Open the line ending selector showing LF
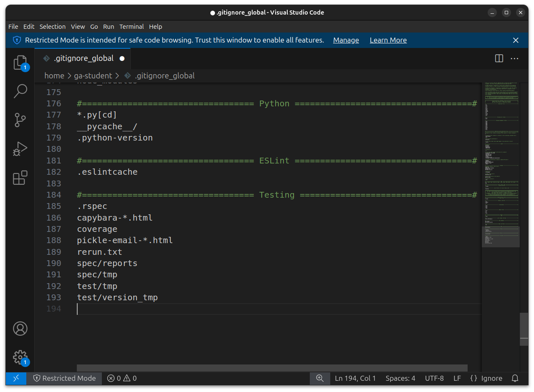 pyautogui.click(x=457, y=378)
